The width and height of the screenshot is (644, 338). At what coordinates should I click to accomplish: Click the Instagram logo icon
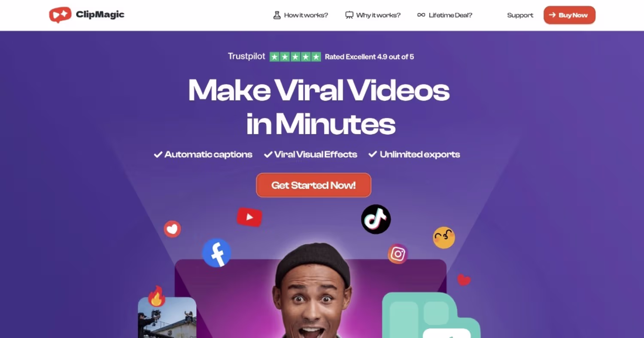pyautogui.click(x=398, y=254)
